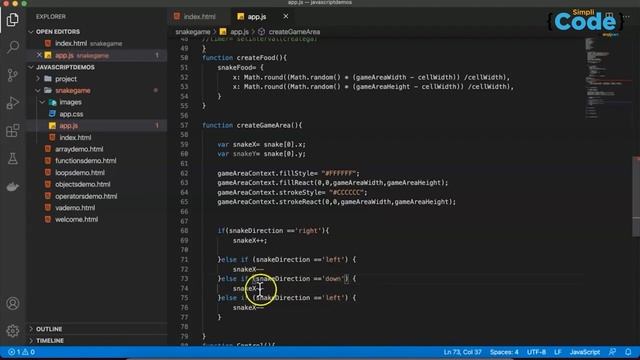The image size is (640, 360).
Task: Close the app.js editor tab
Action: coord(286,16)
